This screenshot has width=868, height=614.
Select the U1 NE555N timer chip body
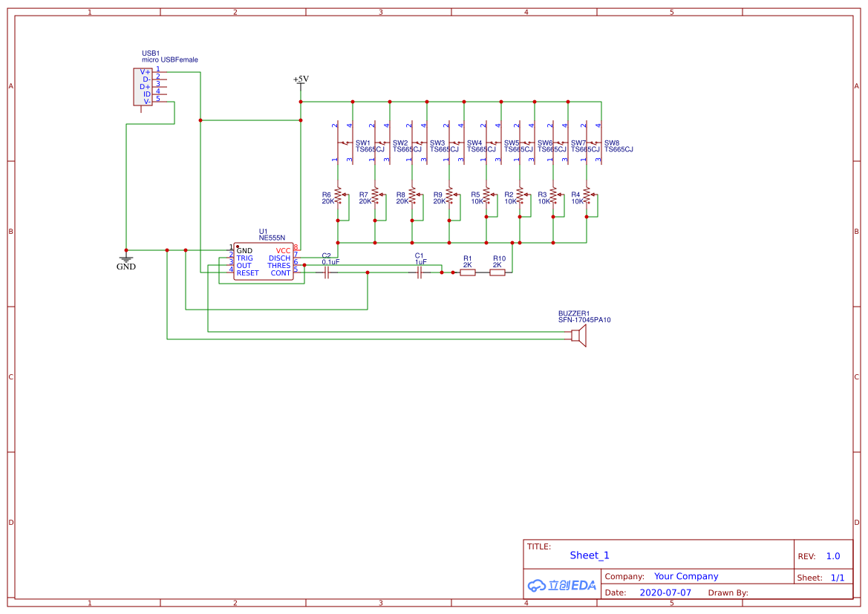(264, 261)
